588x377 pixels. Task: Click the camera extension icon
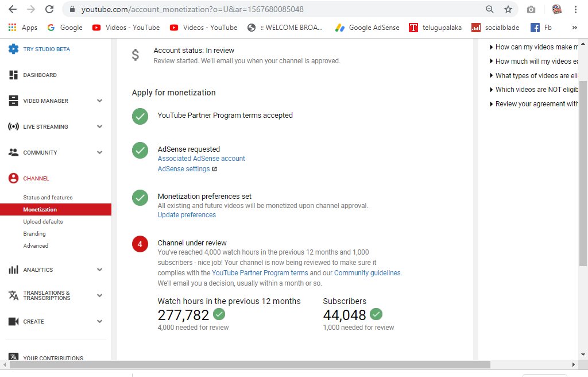click(531, 9)
